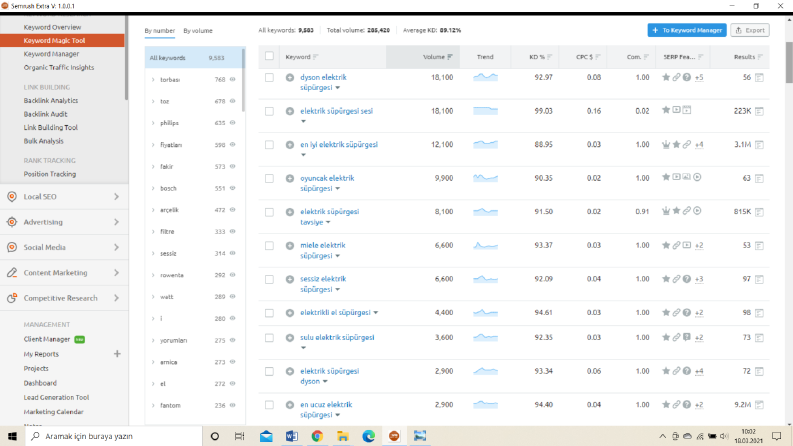The width and height of the screenshot is (793, 446).
Task: Click the Keyword column sort icon
Action: [316, 57]
